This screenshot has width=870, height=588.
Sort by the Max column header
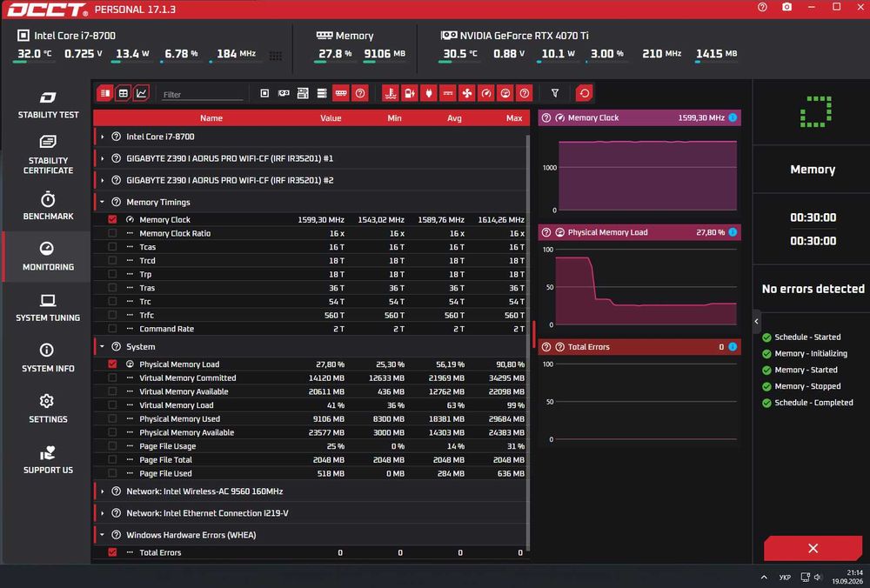(x=514, y=118)
